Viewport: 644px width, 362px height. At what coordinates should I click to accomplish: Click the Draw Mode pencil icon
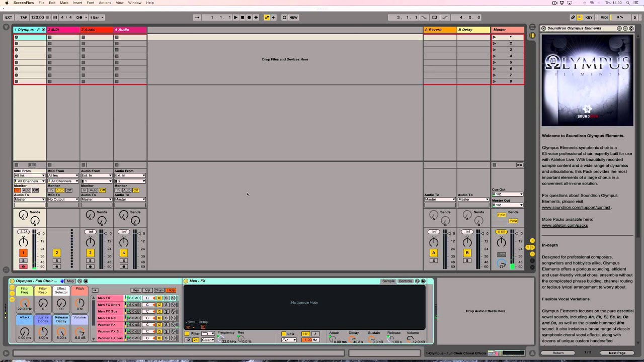(x=573, y=17)
